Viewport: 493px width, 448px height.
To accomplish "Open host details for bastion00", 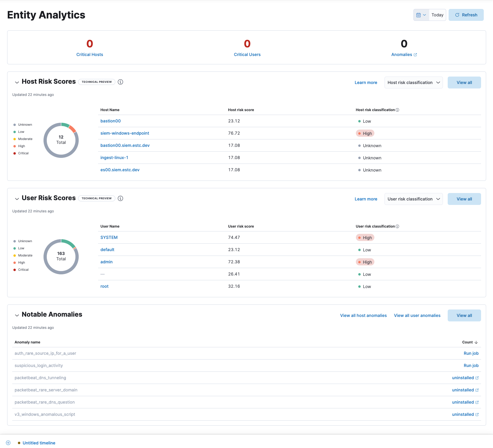I will [110, 121].
